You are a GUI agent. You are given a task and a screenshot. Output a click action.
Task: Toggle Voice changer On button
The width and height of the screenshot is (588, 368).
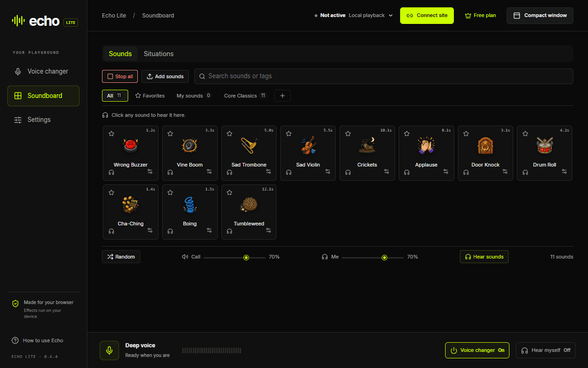[477, 350]
